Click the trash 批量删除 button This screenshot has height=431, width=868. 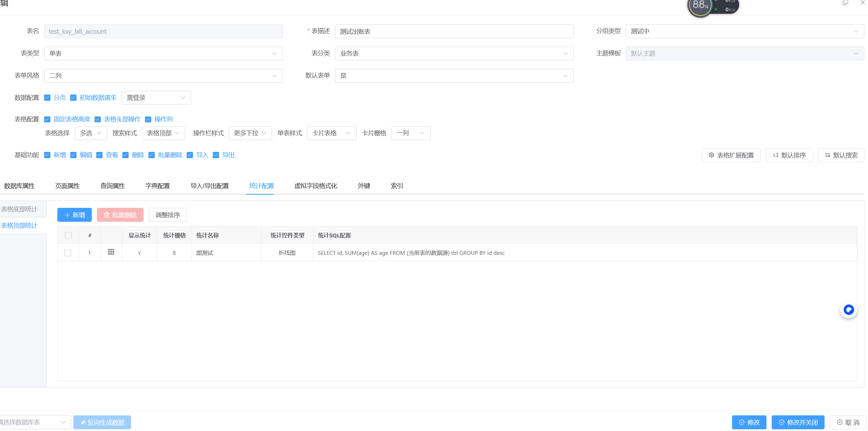coord(120,215)
